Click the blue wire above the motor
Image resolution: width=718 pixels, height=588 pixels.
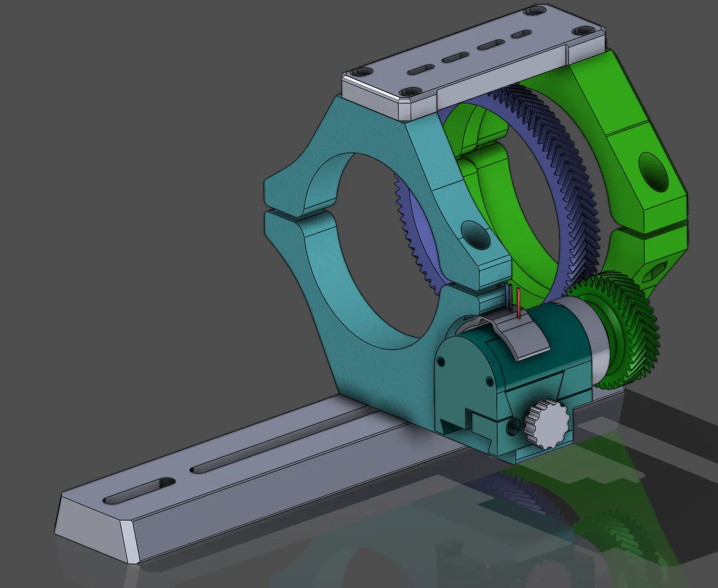pyautogui.click(x=508, y=296)
